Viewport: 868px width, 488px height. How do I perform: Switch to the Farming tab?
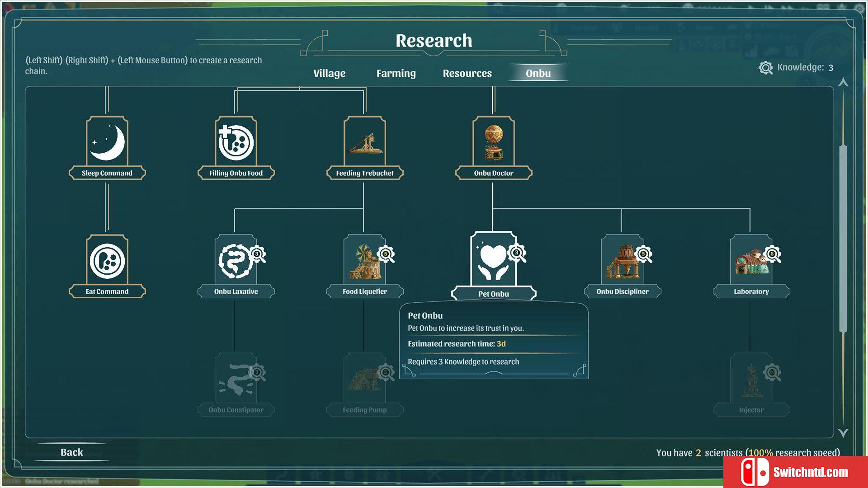point(396,73)
